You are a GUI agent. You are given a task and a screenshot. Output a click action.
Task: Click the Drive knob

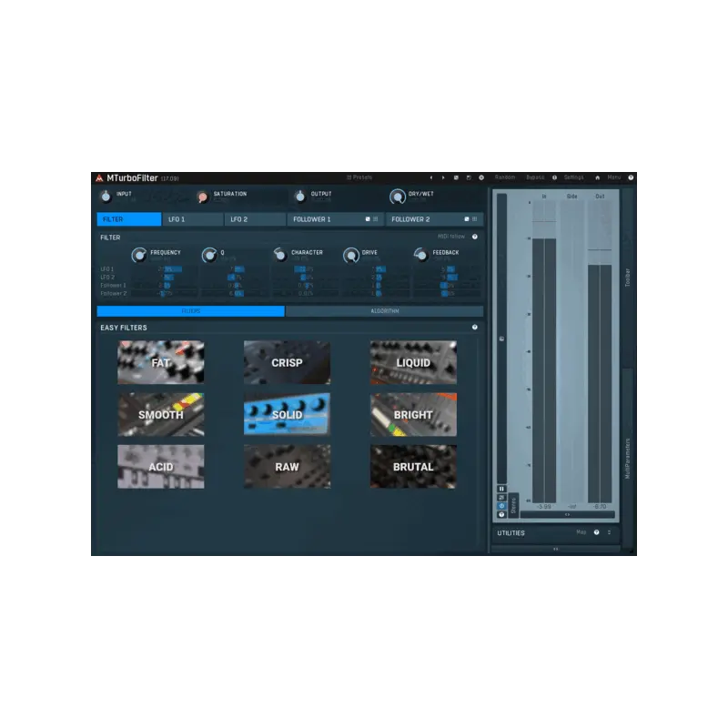coord(350,256)
